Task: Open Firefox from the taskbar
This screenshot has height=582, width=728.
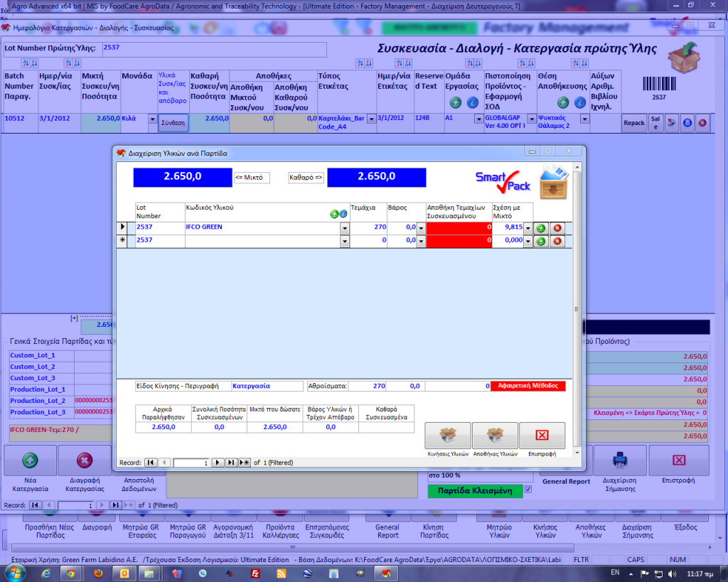Action: pyautogui.click(x=98, y=573)
